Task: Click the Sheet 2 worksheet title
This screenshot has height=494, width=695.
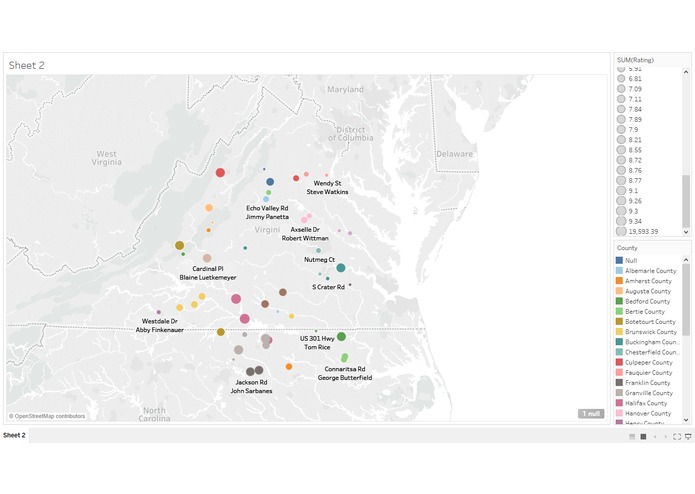Action: pyautogui.click(x=27, y=65)
